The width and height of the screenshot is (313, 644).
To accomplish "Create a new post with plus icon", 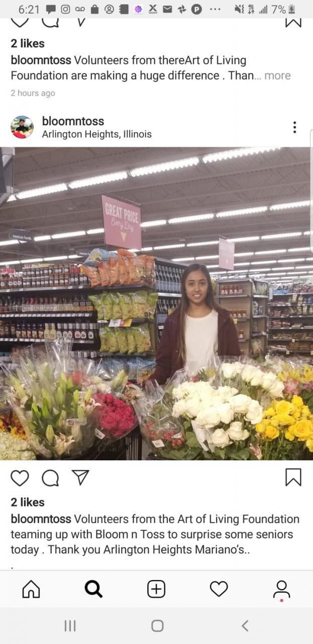I will point(156,589).
